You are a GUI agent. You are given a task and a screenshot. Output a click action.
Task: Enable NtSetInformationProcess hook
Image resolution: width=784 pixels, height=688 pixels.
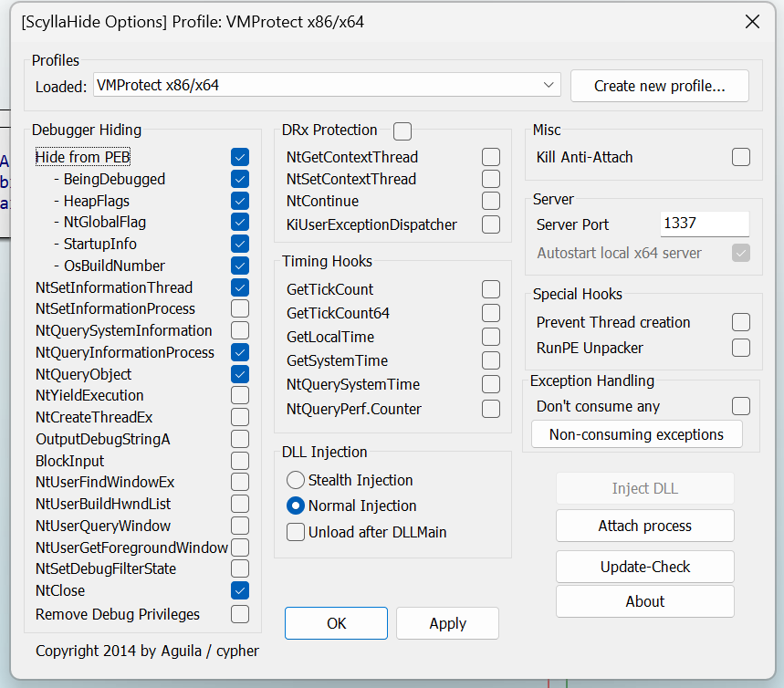(x=240, y=308)
